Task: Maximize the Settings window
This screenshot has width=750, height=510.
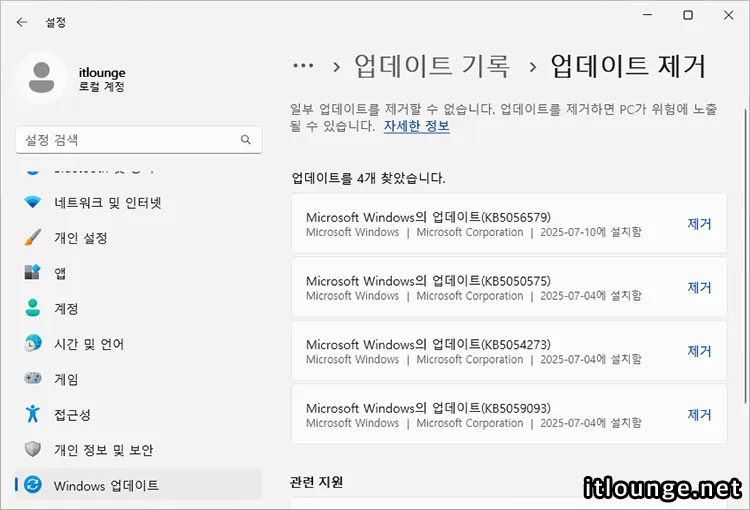Action: [x=688, y=15]
